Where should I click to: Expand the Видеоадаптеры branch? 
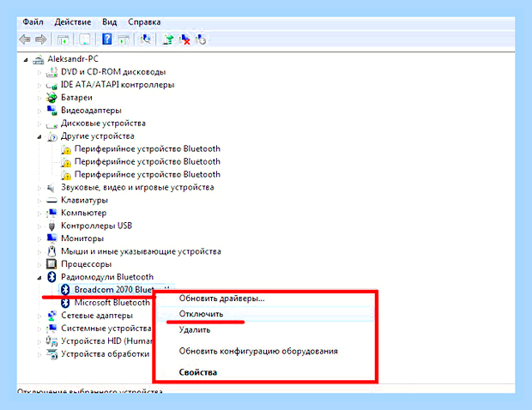39,111
